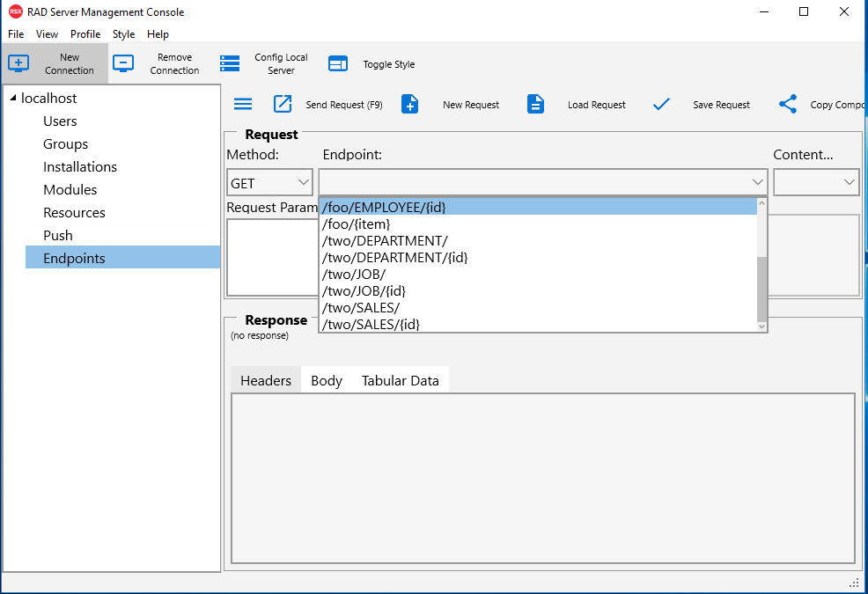The height and width of the screenshot is (594, 868).
Task: Switch to the Tabular Data tab
Action: 401,380
